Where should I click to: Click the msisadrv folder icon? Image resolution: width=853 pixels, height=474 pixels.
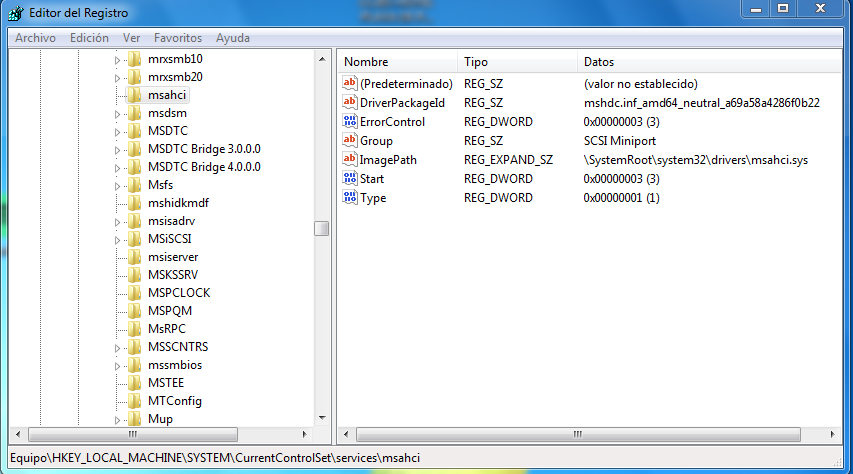(x=135, y=220)
